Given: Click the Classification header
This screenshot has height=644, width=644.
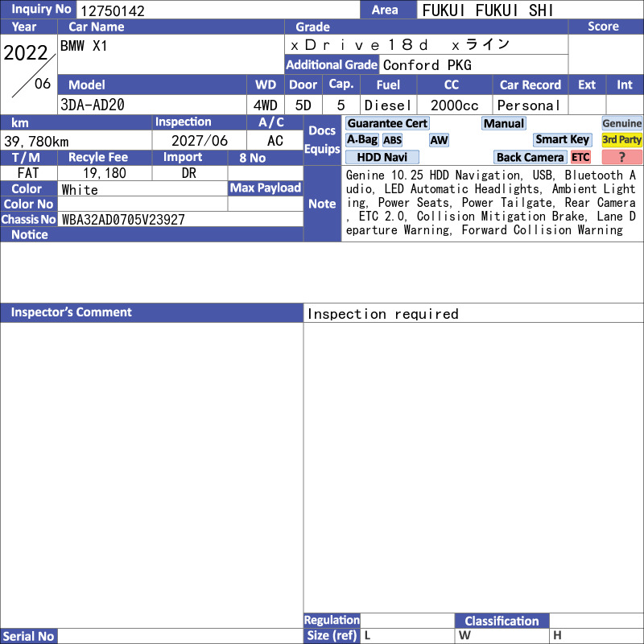Looking at the screenshot, I should (x=502, y=621).
